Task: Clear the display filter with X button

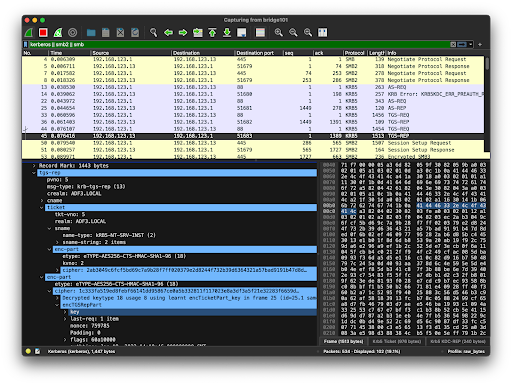Action: (x=453, y=44)
